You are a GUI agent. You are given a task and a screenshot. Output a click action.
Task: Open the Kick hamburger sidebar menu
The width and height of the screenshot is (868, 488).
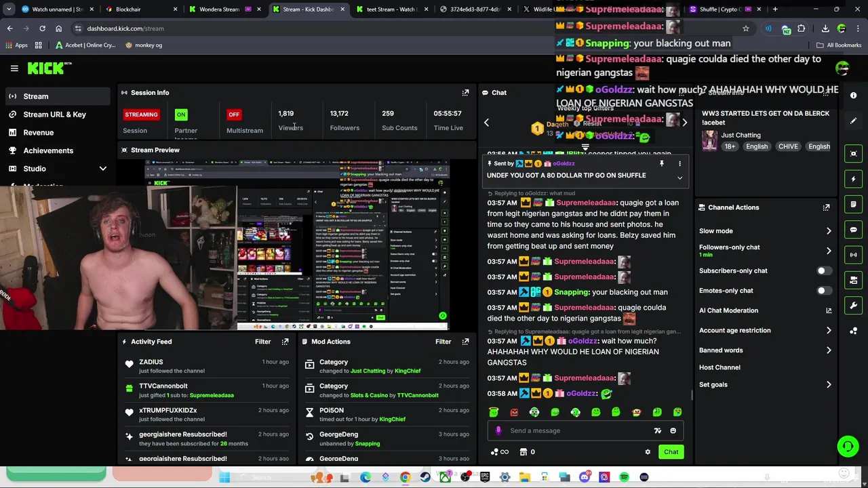(14, 68)
